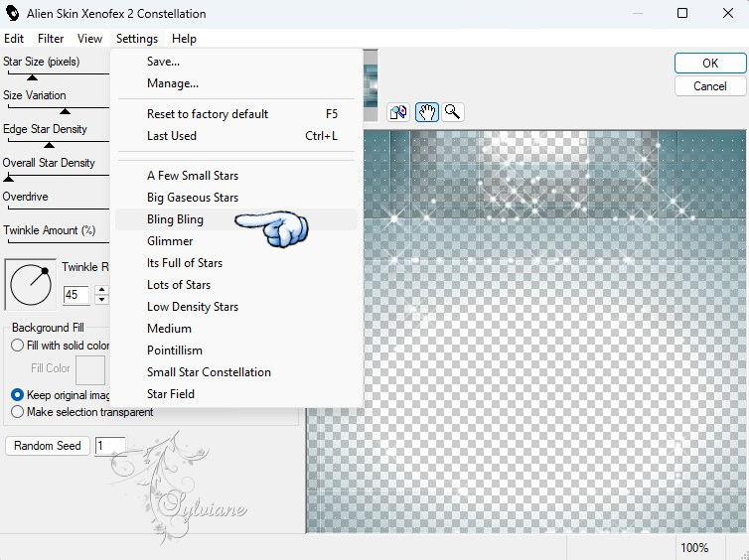Apply the Its Full of Stars preset

click(x=236, y=263)
